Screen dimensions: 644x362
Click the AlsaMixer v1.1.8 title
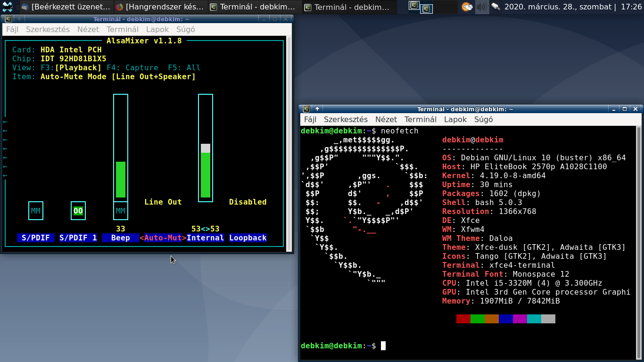pyautogui.click(x=144, y=41)
